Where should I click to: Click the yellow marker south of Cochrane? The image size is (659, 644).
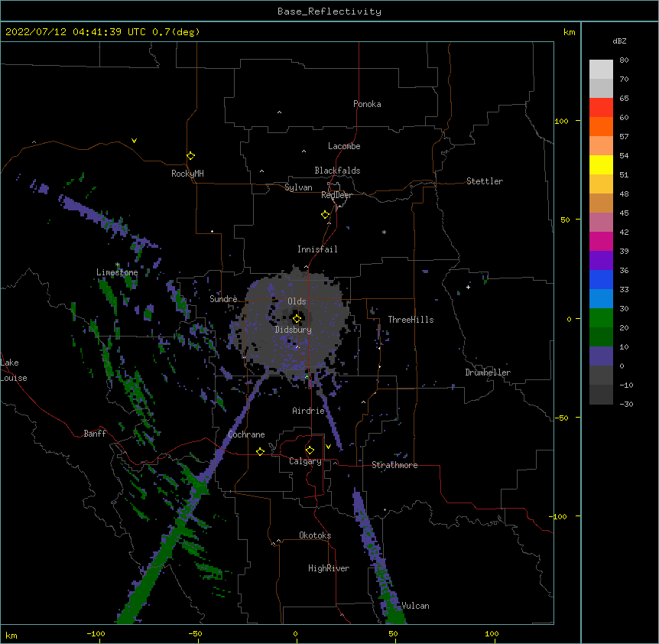pyautogui.click(x=260, y=451)
